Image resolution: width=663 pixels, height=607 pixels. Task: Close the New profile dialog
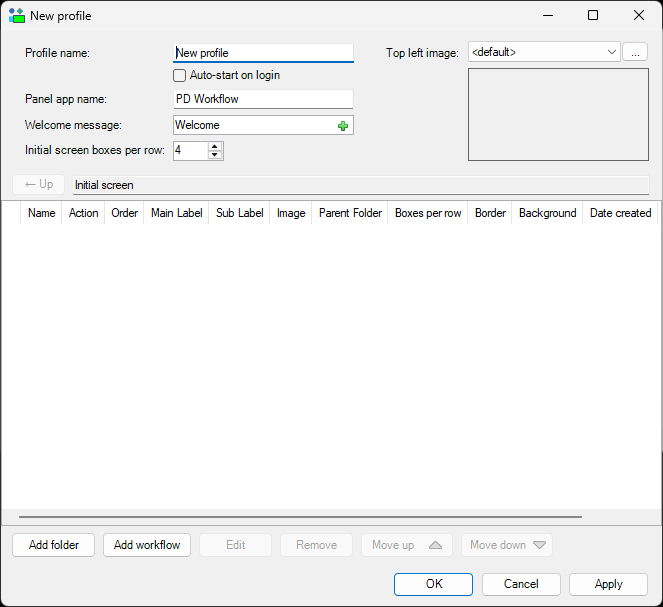[638, 16]
